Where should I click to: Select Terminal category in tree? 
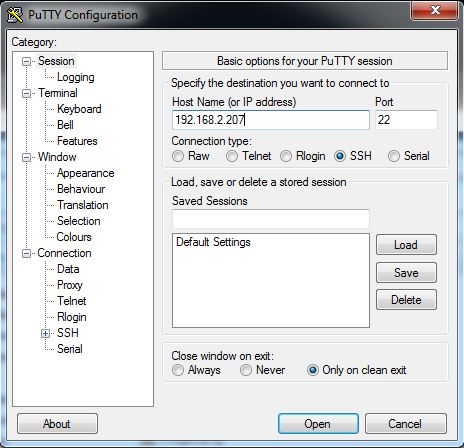click(58, 93)
